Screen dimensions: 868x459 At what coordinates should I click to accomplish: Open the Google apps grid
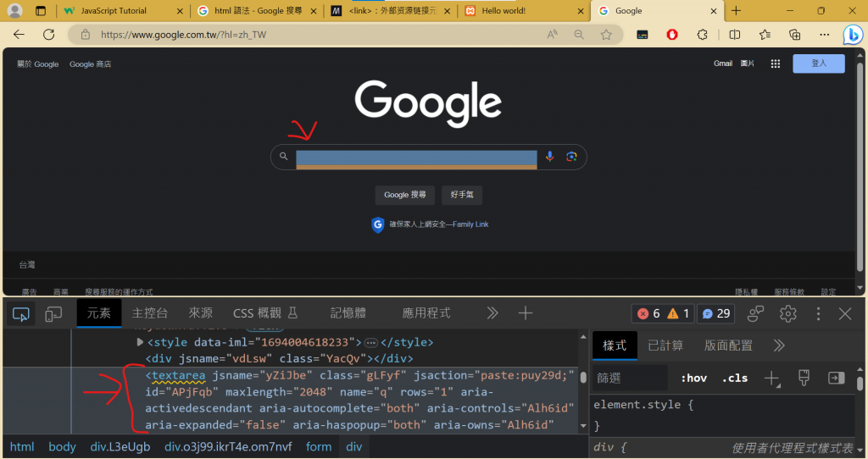pos(775,64)
